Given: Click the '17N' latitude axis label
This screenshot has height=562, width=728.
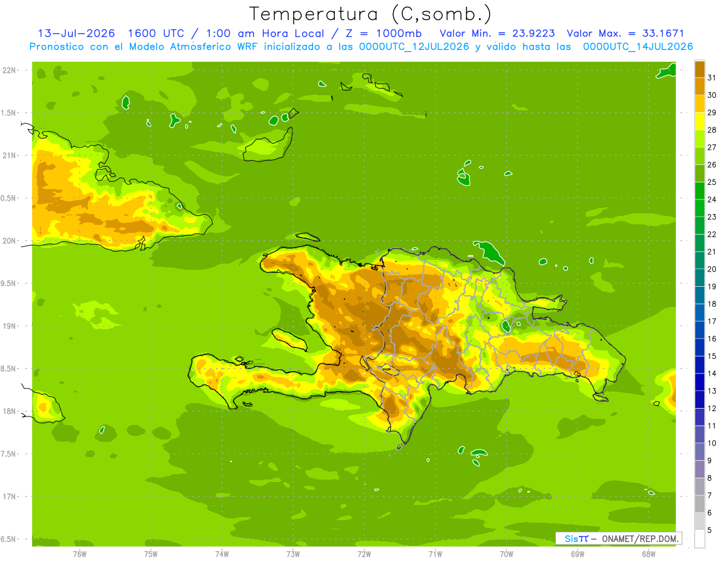Looking at the screenshot, I should (10, 497).
